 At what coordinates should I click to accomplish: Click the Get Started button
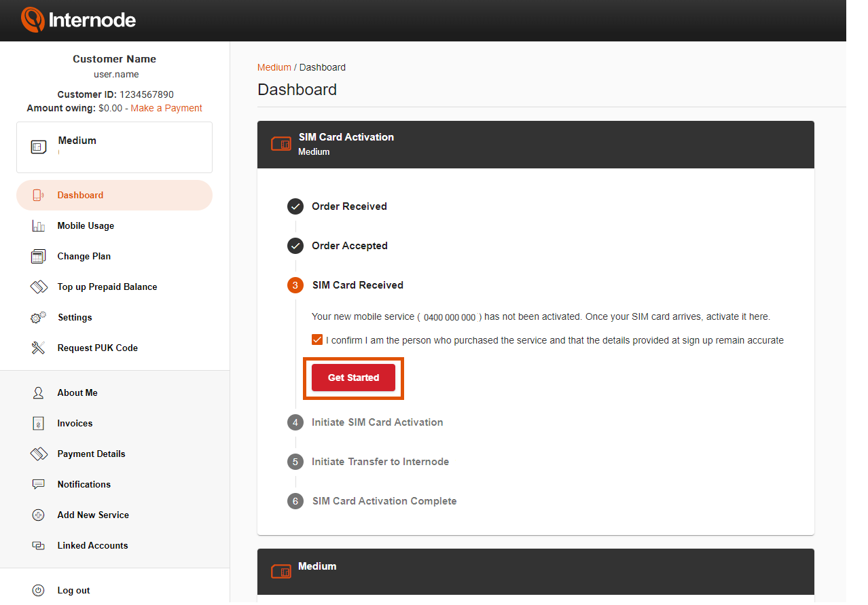pos(353,378)
